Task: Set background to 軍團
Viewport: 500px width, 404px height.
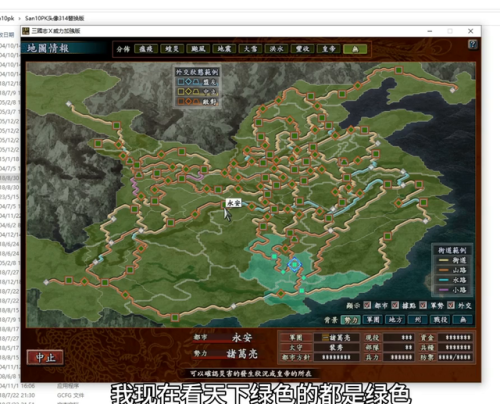Action: click(x=373, y=320)
